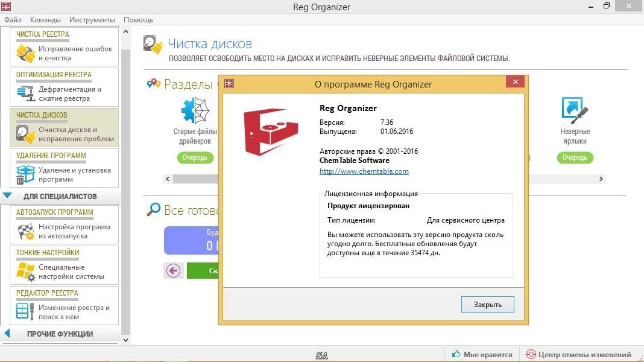
Task: Open Центр отмены изменений
Action: [579, 354]
